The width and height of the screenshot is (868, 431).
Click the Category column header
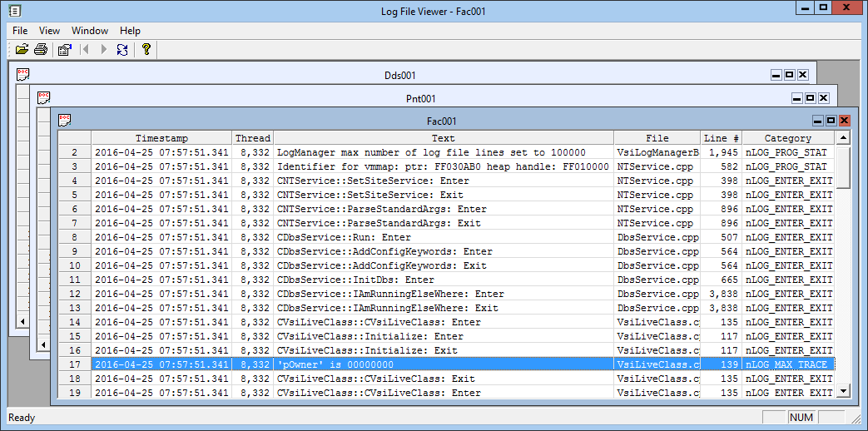788,138
